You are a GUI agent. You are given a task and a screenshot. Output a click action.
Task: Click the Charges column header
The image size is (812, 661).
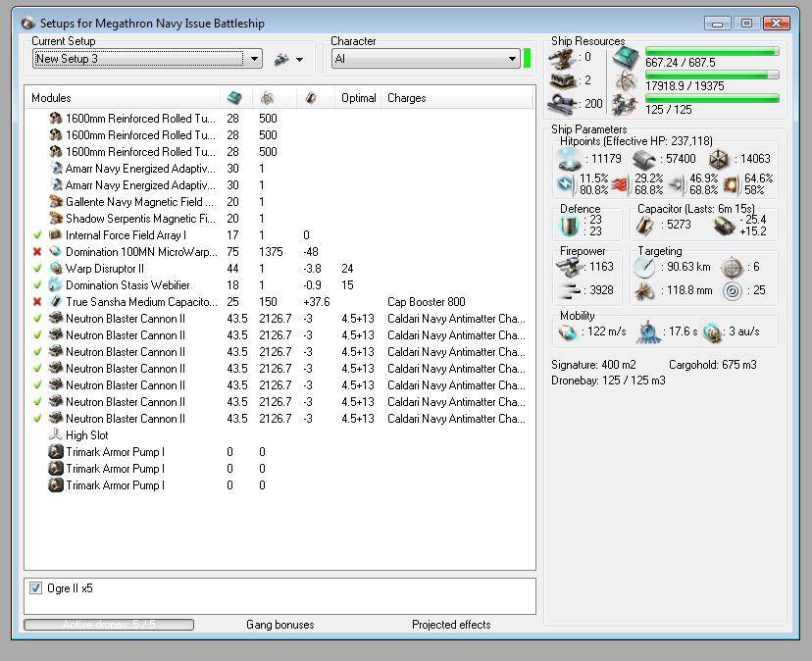tap(407, 98)
